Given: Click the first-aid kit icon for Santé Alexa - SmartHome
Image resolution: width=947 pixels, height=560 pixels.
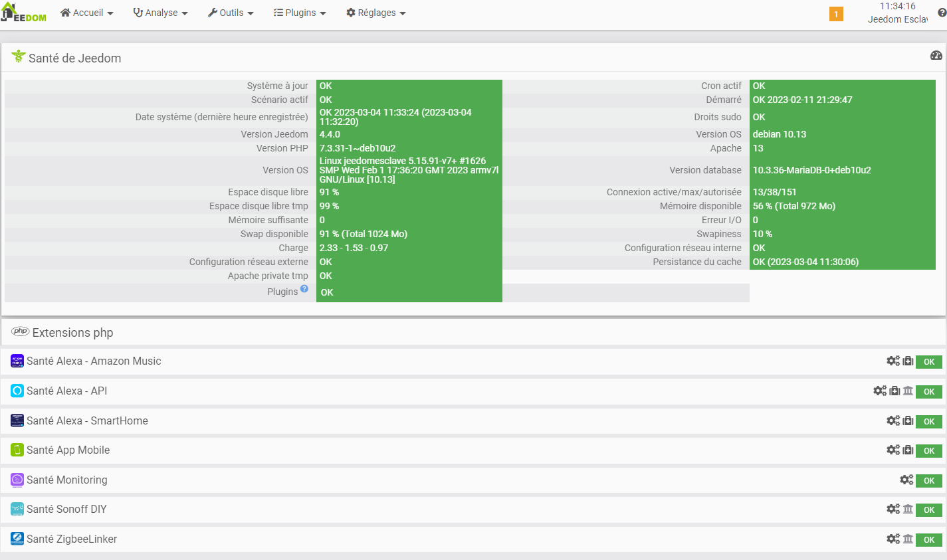Looking at the screenshot, I should [907, 420].
